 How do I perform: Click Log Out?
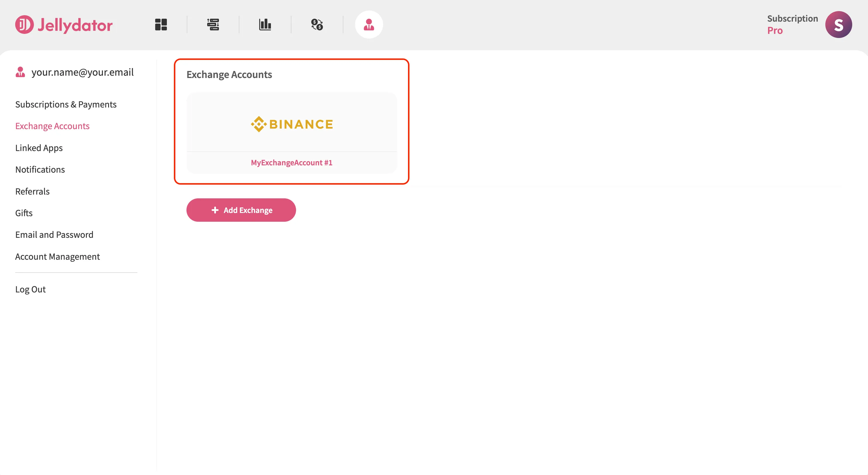tap(30, 289)
